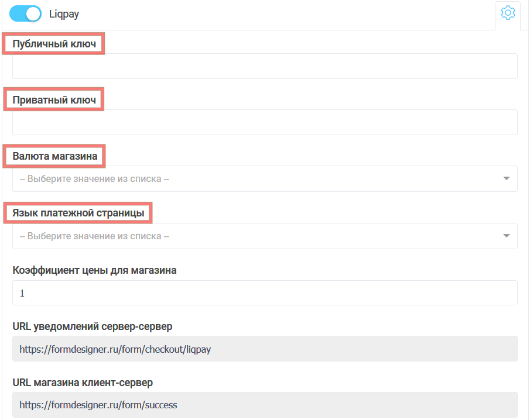This screenshot has width=530, height=420.
Task: Click the Публичный ключ label
Action: 54,44
